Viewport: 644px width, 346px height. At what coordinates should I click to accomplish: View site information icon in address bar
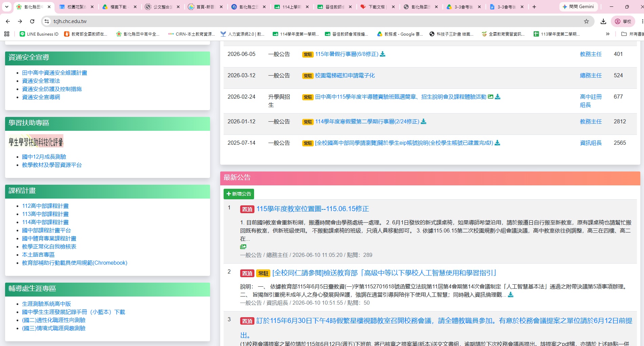click(47, 21)
